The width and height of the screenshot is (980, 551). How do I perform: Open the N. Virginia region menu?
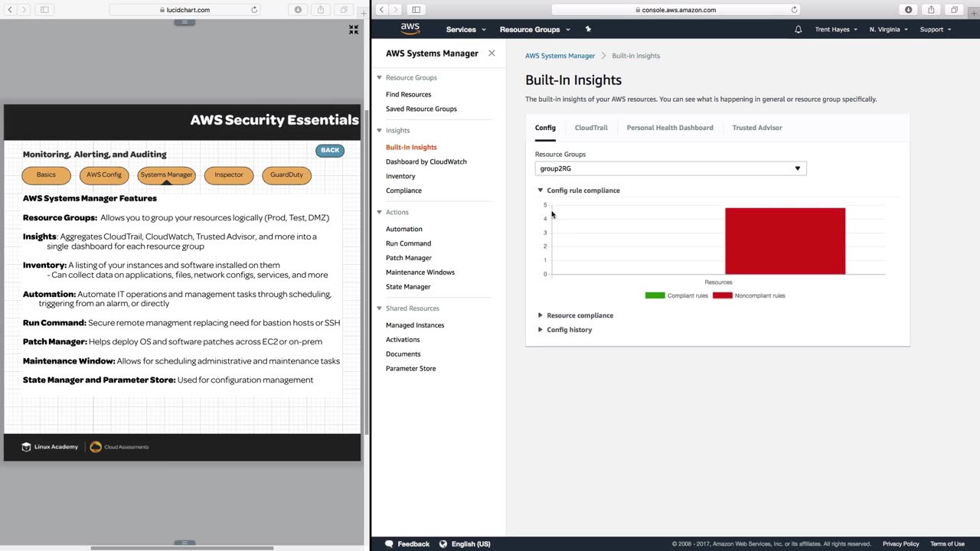pyautogui.click(x=888, y=29)
